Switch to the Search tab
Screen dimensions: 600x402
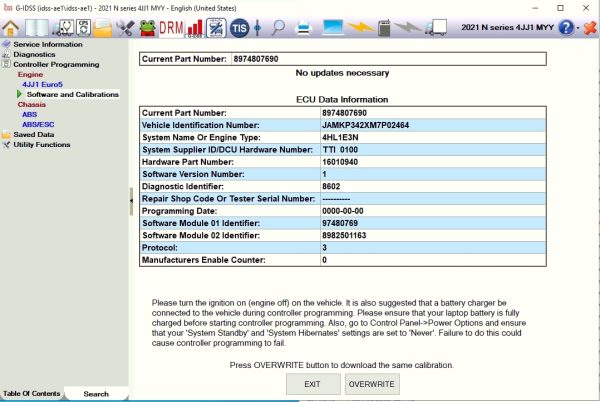point(96,394)
